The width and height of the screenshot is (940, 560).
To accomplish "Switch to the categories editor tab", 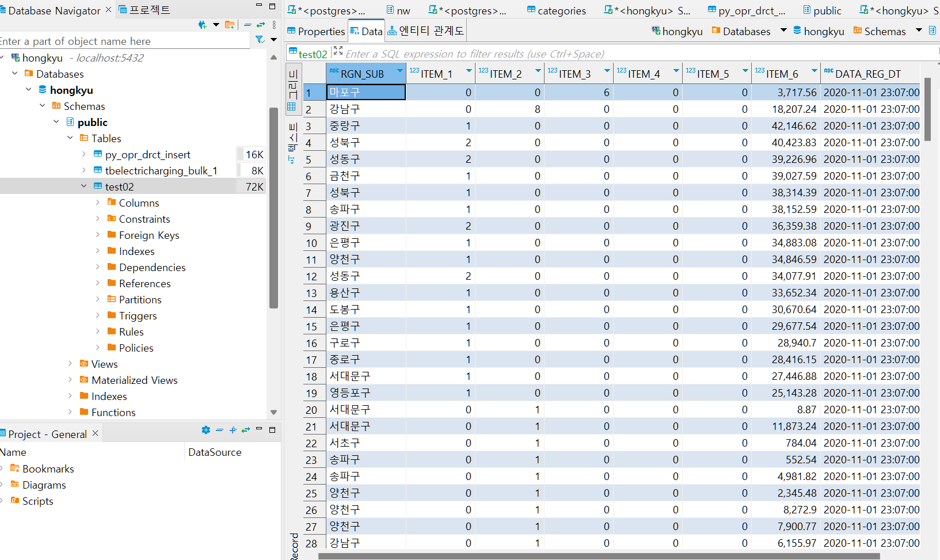I will (556, 10).
